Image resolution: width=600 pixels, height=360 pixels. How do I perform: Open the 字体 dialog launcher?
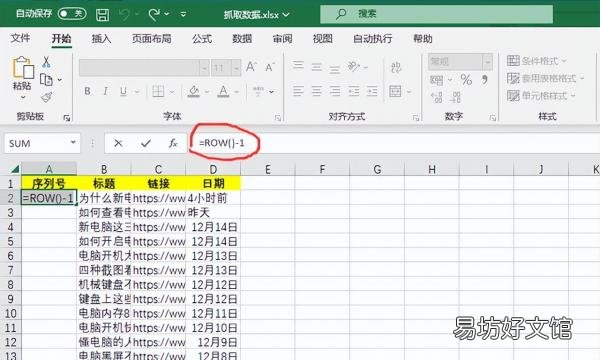click(x=278, y=118)
